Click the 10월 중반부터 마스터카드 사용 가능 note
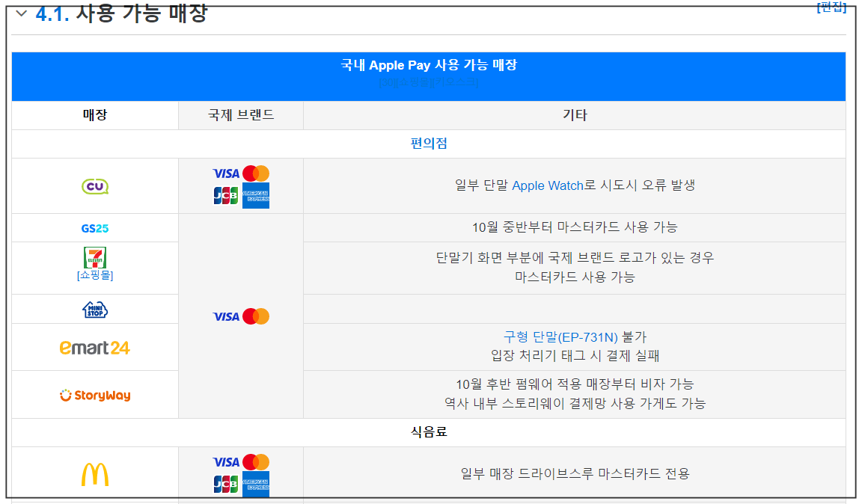Viewport: 862px width, 504px height. click(x=575, y=227)
